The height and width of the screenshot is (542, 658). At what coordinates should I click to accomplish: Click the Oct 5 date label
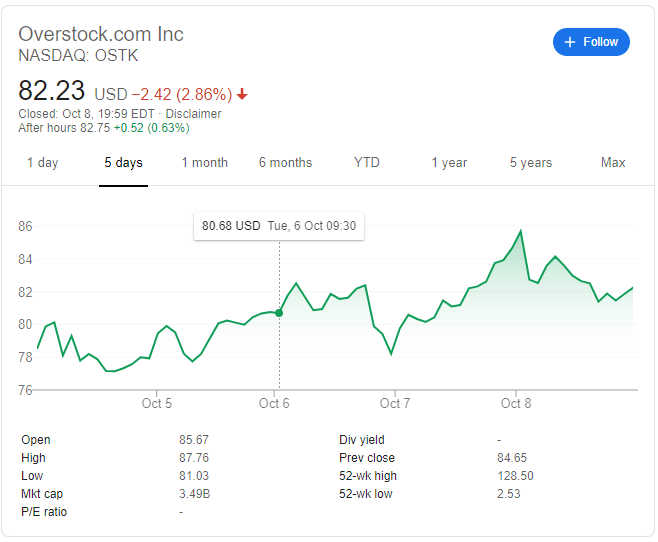(x=157, y=404)
